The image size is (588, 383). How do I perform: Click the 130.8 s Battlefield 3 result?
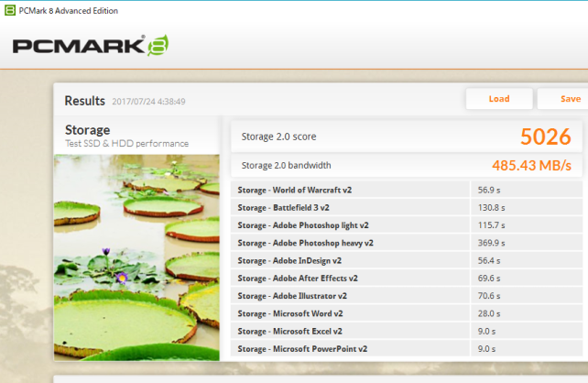491,208
